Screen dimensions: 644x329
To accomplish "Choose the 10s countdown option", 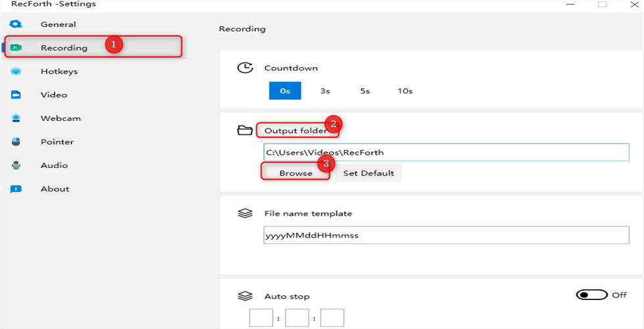I will click(405, 91).
